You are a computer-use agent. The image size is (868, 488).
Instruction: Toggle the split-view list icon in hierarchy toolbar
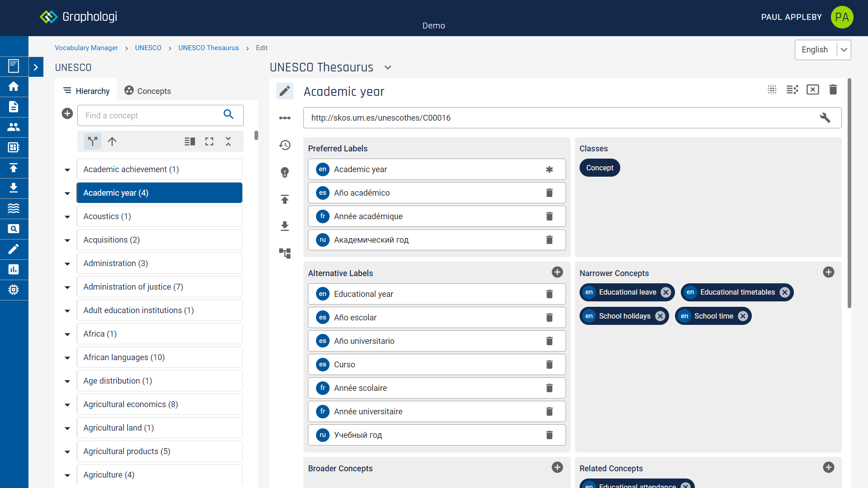click(190, 141)
